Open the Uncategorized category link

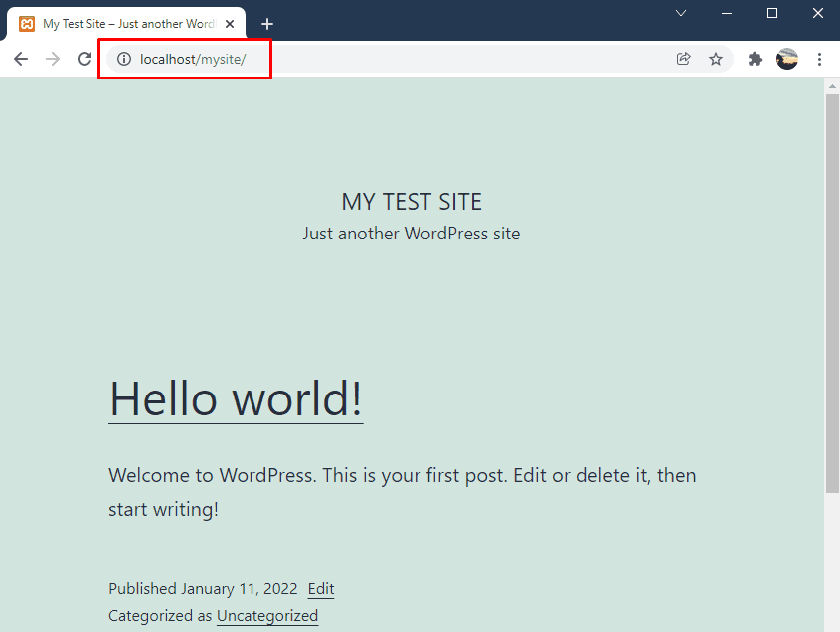pos(267,616)
